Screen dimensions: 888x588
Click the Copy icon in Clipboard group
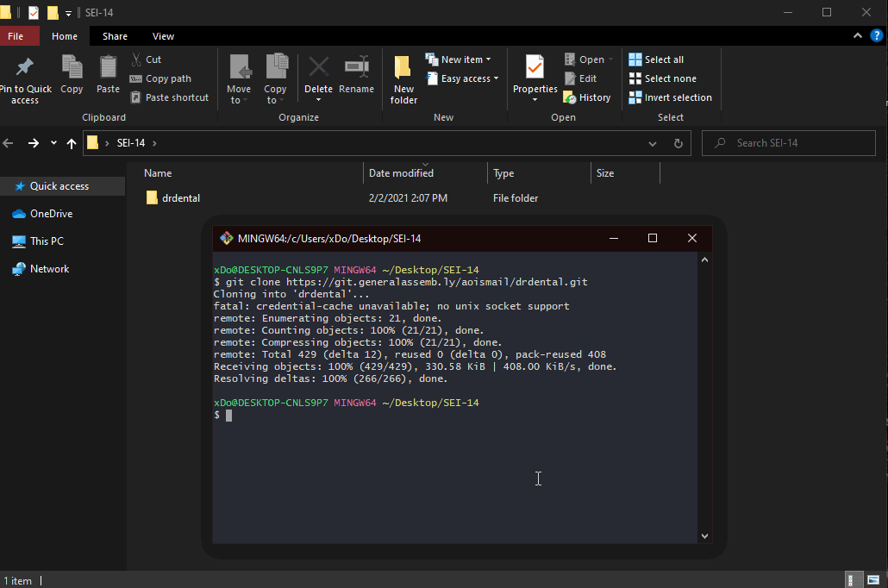click(72, 68)
